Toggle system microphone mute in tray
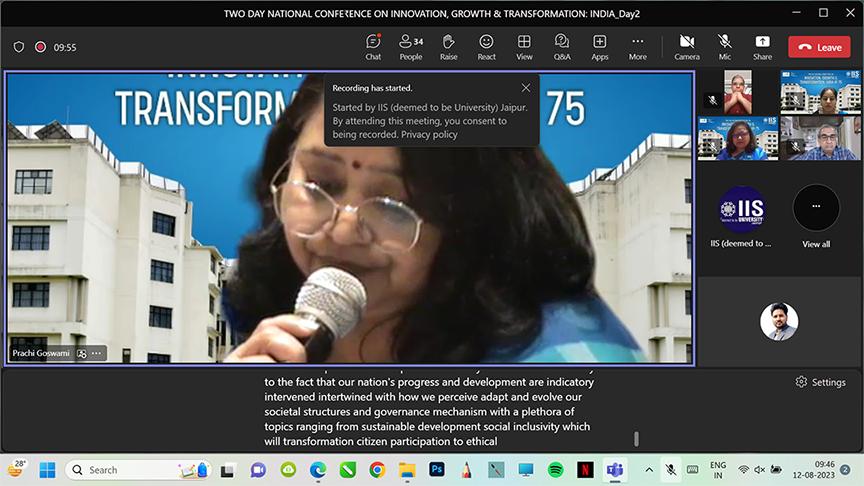 pyautogui.click(x=670, y=469)
